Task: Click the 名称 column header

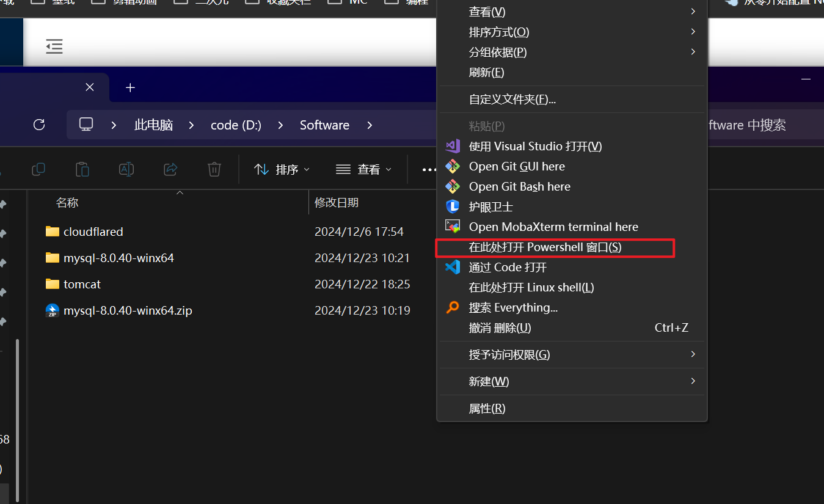Action: 67,202
